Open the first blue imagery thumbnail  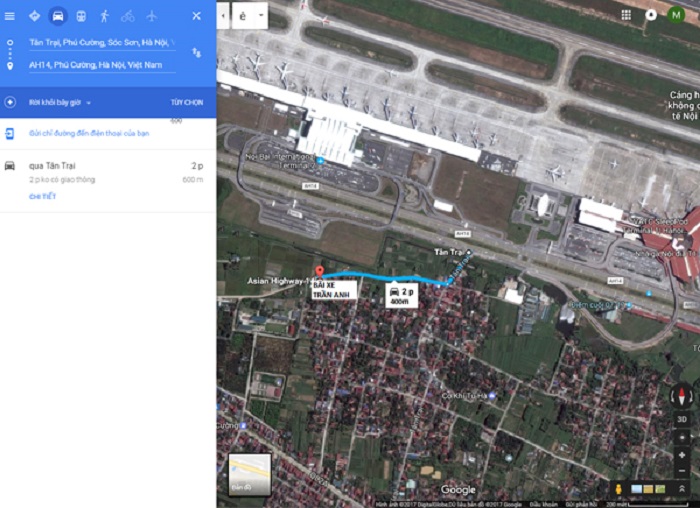(637, 489)
